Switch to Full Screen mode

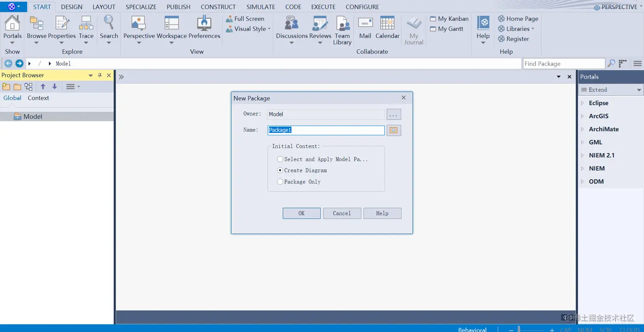coord(245,19)
